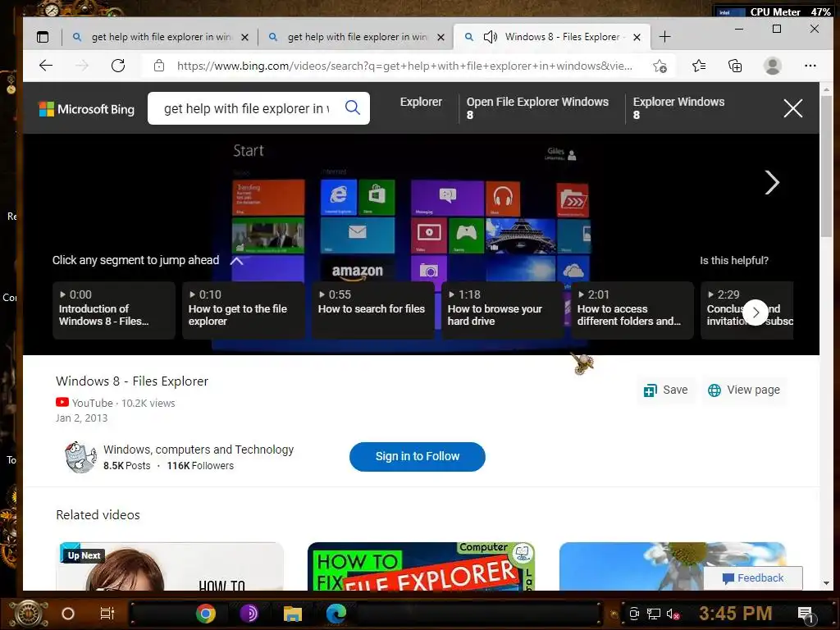This screenshot has height=630, width=840.
Task: Open a new tab with the plus button
Action: coord(664,37)
